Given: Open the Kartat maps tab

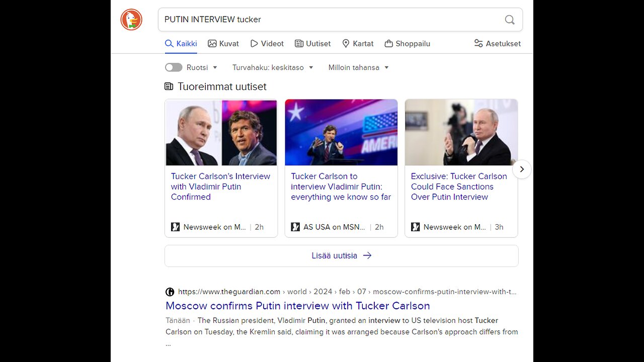Looking at the screenshot, I should coord(358,44).
